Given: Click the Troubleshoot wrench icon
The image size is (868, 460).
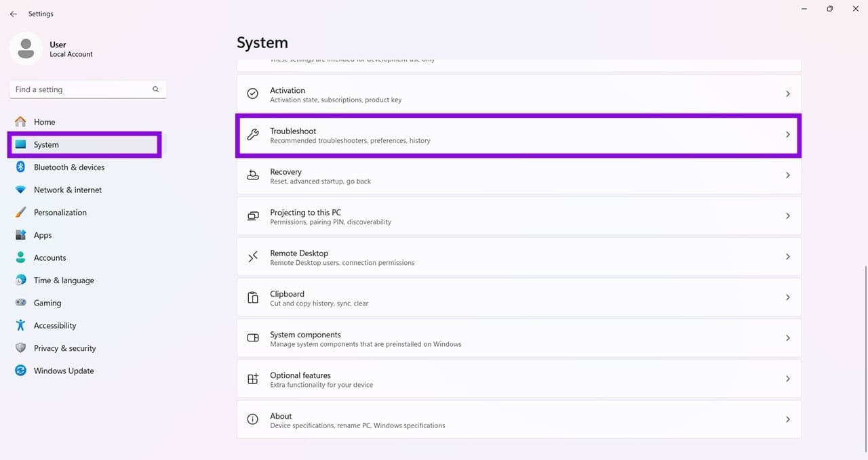Looking at the screenshot, I should tap(253, 135).
